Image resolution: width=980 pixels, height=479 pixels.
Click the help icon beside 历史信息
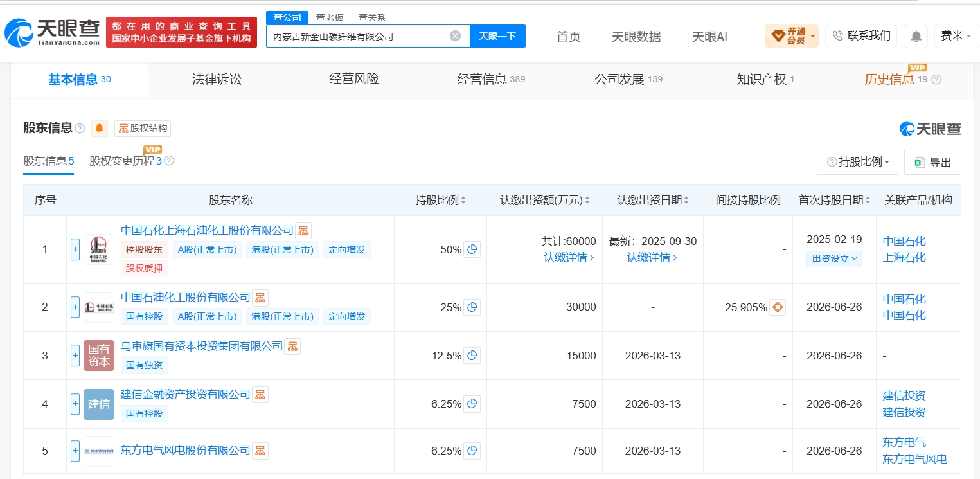[x=936, y=80]
